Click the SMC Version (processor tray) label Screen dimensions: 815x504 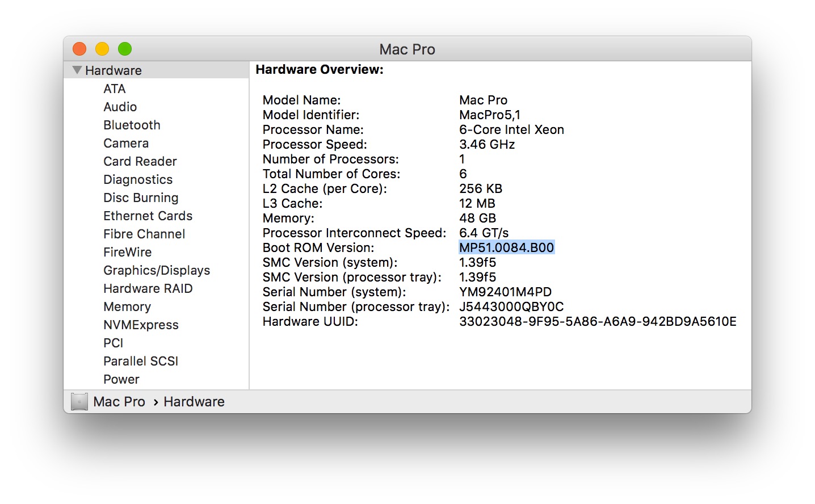tap(352, 277)
